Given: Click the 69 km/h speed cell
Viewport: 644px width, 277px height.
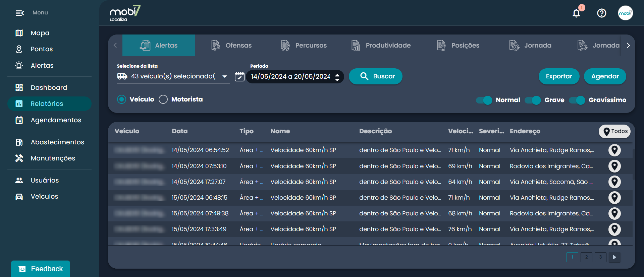Looking at the screenshot, I should [460, 166].
